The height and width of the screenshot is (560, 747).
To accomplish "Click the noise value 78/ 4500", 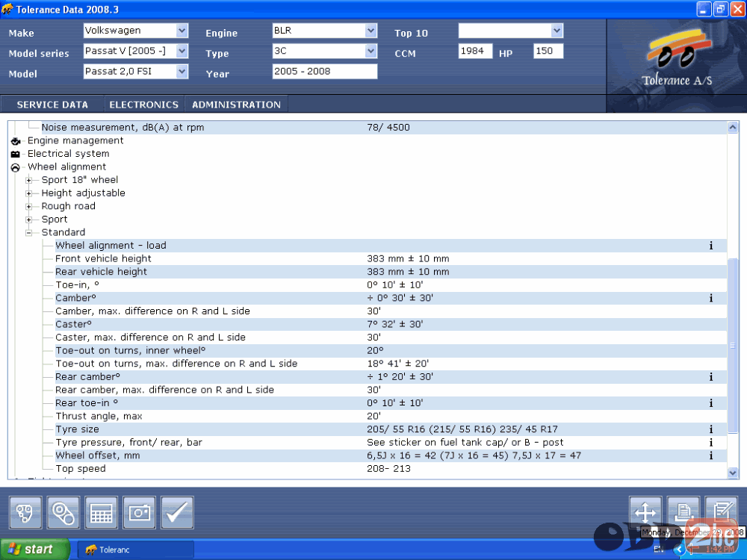I will click(388, 128).
